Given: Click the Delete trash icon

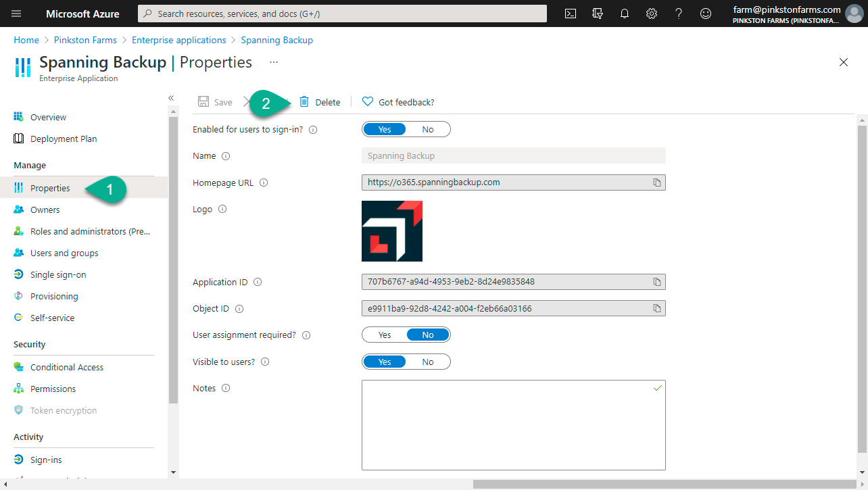Looking at the screenshot, I should 304,101.
